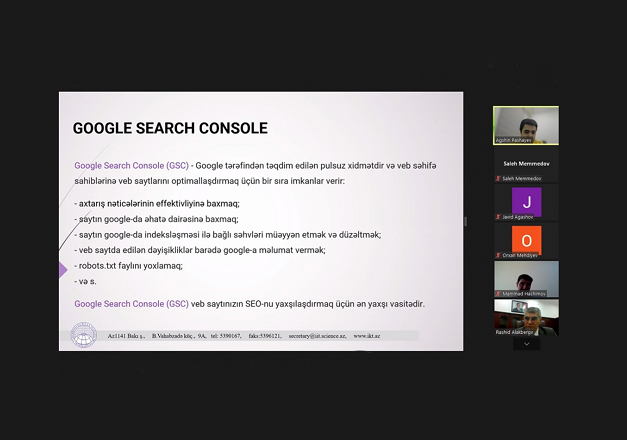Click the muted microphone icon beside Javid Agashov
The height and width of the screenshot is (440, 627).
(498, 217)
